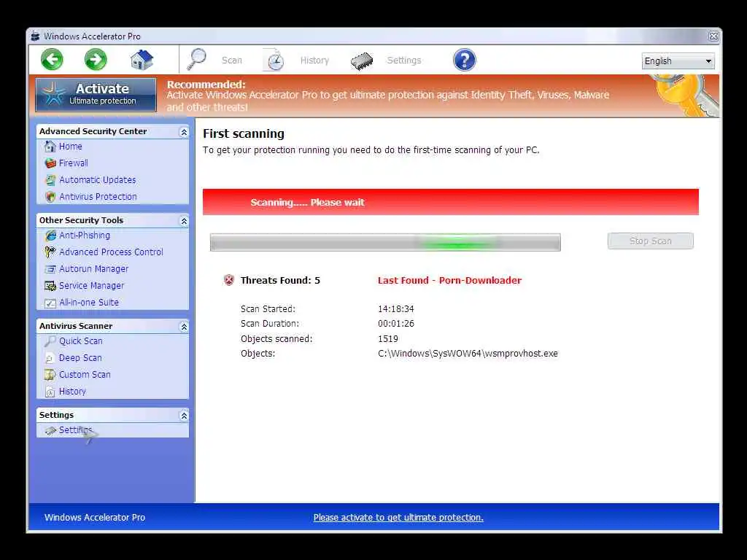Open Service Manager link
Screen dimensions: 747x560
pyautogui.click(x=91, y=286)
